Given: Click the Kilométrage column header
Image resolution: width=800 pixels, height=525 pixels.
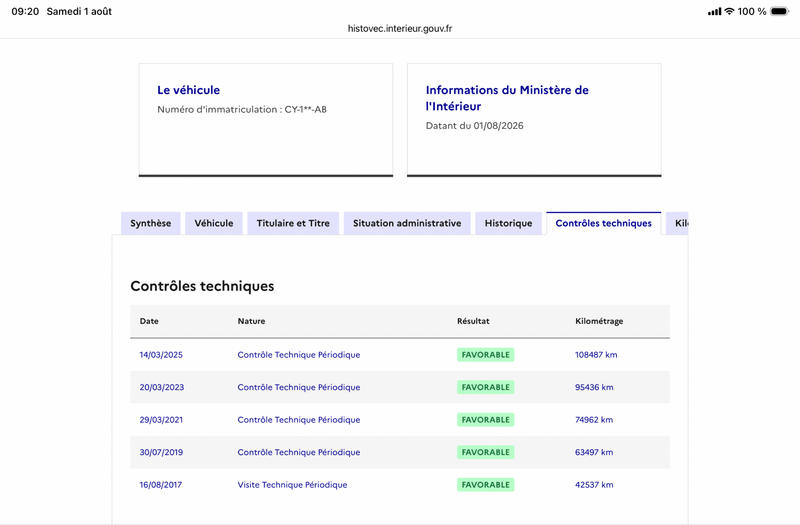Looking at the screenshot, I should pyautogui.click(x=599, y=321).
